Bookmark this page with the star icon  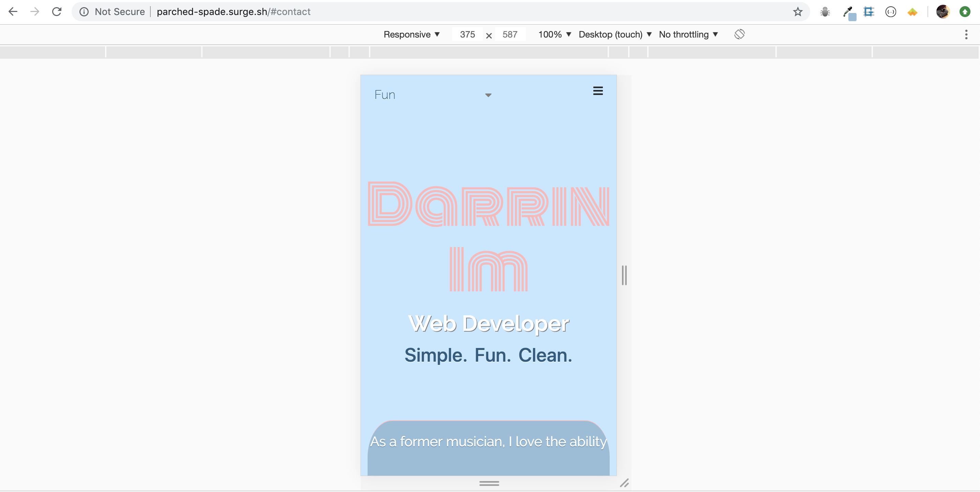point(797,12)
